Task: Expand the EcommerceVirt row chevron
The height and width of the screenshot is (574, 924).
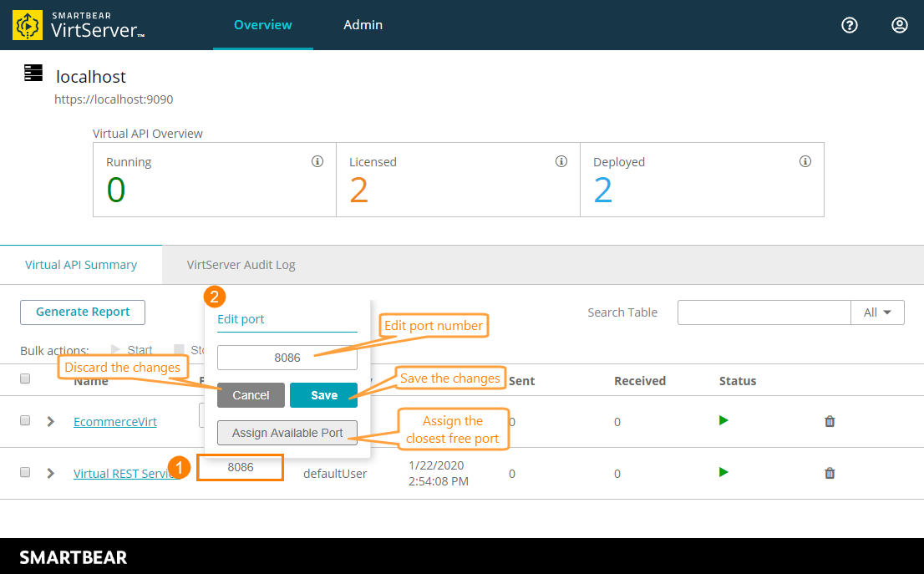Action: point(49,421)
